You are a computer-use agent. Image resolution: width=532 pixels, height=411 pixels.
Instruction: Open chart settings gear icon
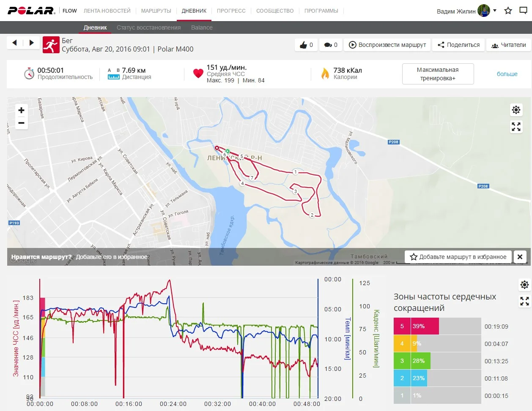coord(524,285)
